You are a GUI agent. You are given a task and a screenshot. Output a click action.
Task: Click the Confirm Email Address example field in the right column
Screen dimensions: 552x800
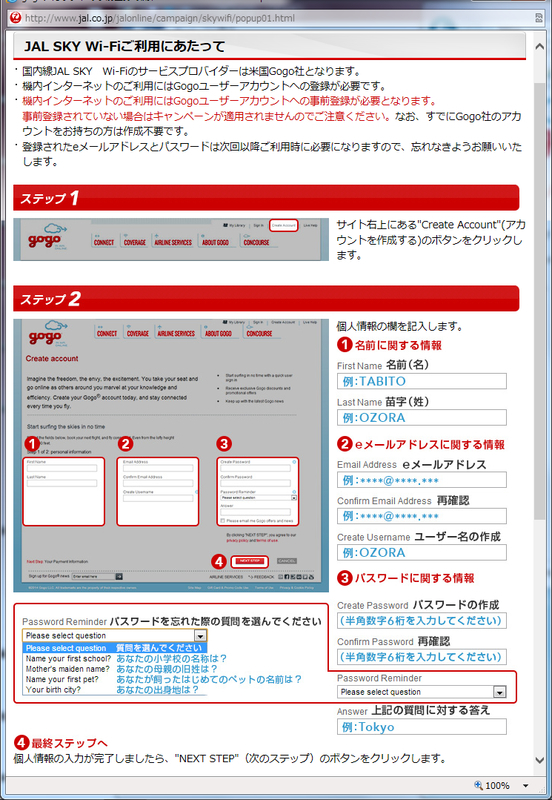pyautogui.click(x=421, y=516)
